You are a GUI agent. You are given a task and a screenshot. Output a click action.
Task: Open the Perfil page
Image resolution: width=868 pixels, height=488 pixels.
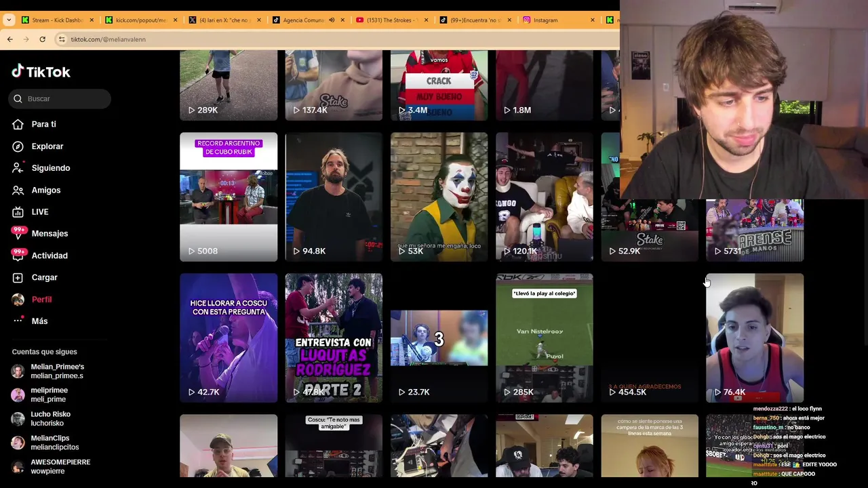tap(41, 300)
